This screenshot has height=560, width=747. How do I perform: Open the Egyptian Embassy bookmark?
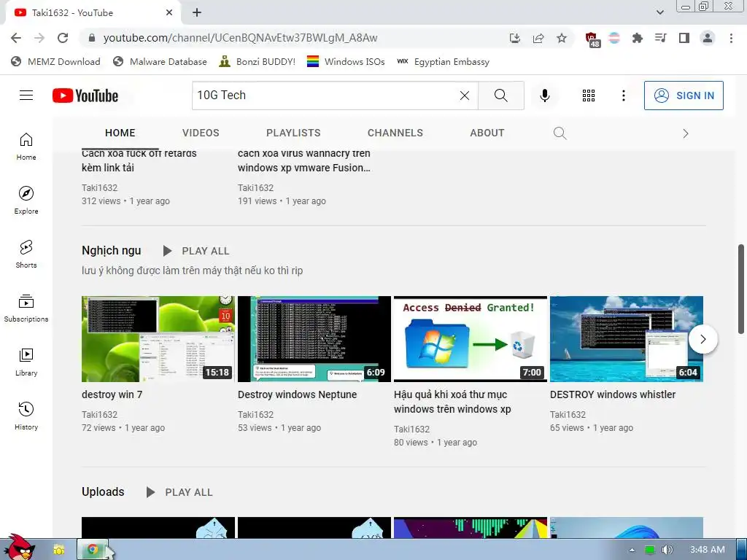[x=443, y=61]
